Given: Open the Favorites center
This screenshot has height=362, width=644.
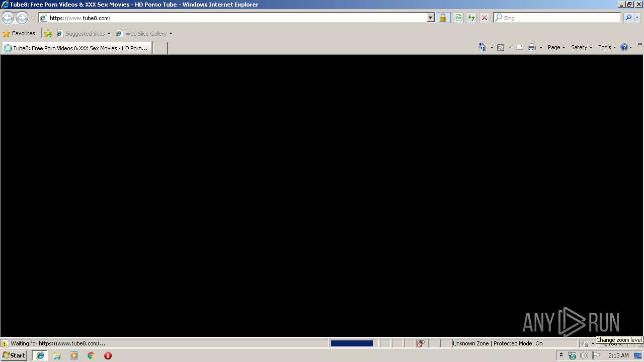Looking at the screenshot, I should (19, 34).
